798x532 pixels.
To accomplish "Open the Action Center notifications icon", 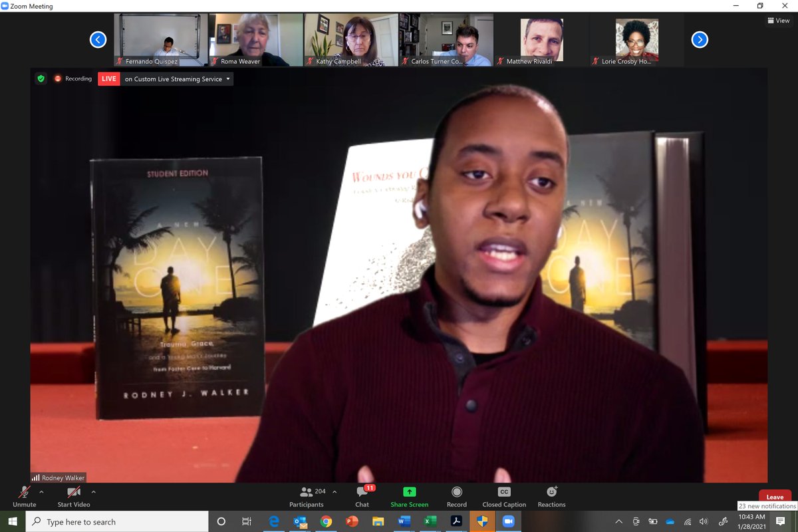I will click(781, 521).
